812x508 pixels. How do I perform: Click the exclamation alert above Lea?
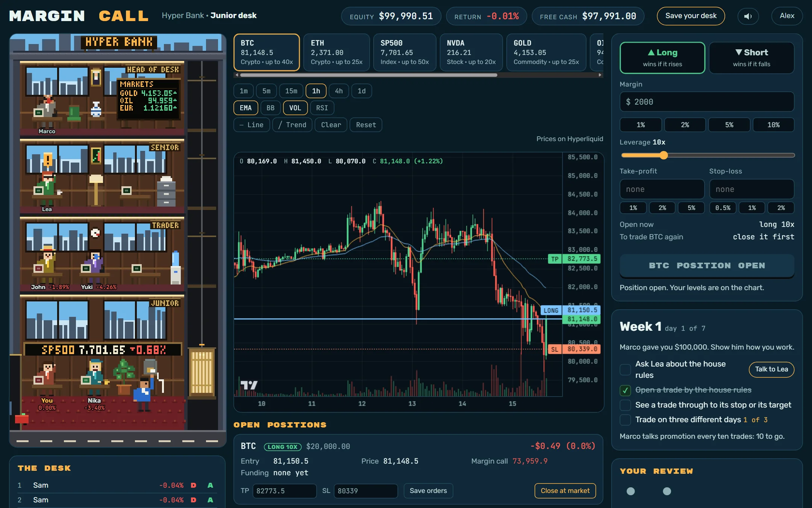coord(48,160)
